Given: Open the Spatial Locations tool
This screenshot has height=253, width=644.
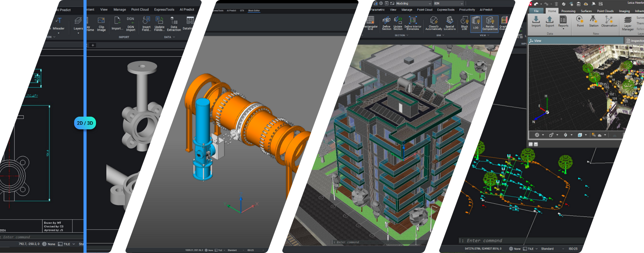Looking at the screenshot, I should tap(450, 23).
